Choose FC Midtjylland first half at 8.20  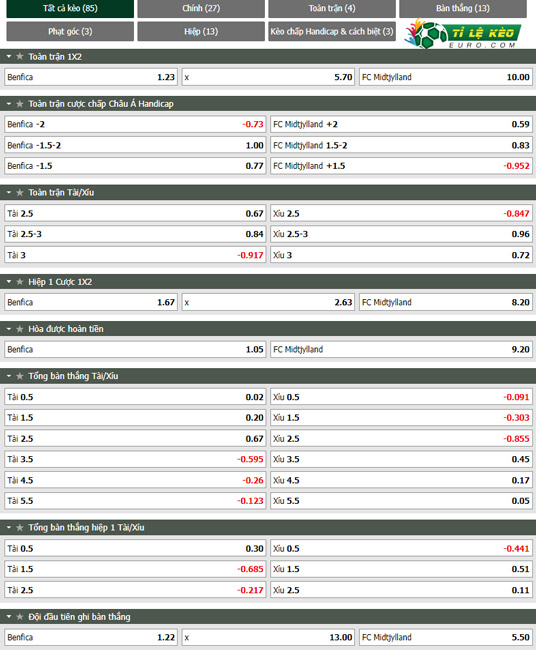point(445,302)
